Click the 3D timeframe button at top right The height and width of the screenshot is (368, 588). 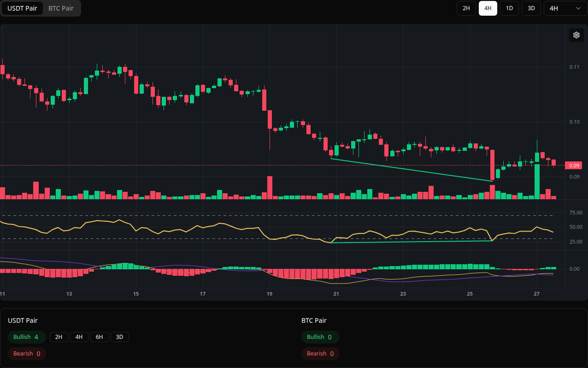click(531, 8)
